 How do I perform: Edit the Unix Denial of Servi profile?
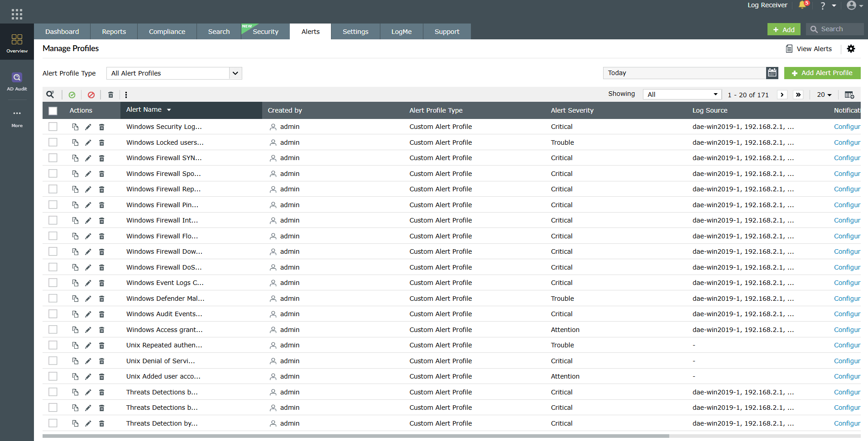[88, 361]
